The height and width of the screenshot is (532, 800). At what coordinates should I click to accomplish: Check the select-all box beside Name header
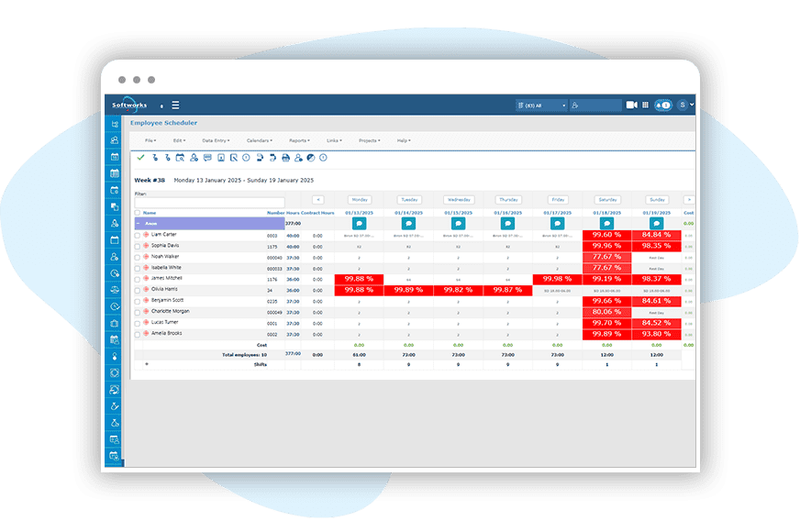click(x=138, y=212)
